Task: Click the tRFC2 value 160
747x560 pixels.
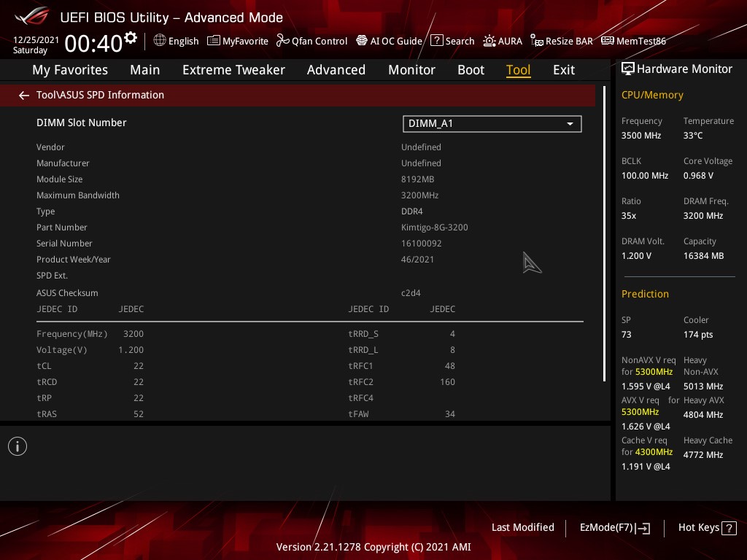Action: [x=447, y=382]
